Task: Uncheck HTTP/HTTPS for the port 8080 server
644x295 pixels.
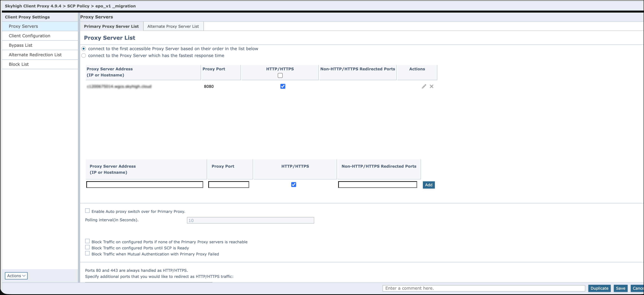Action: (x=282, y=86)
